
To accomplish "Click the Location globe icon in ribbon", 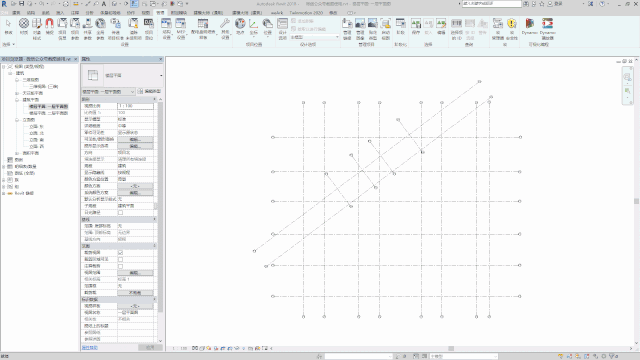I will coord(240,26).
